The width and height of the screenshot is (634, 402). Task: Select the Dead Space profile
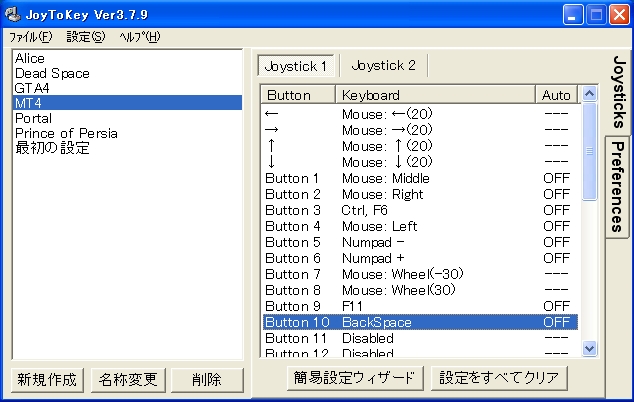pos(127,73)
